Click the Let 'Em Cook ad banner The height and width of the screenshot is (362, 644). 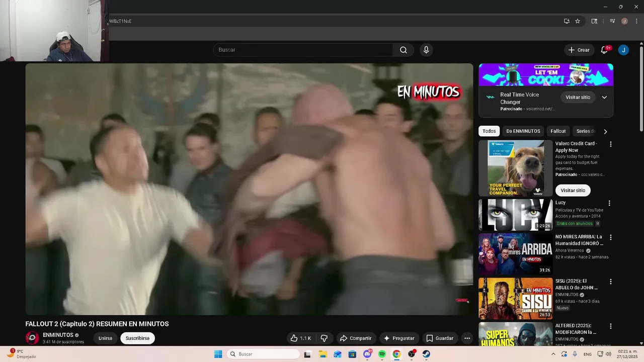coord(546,75)
